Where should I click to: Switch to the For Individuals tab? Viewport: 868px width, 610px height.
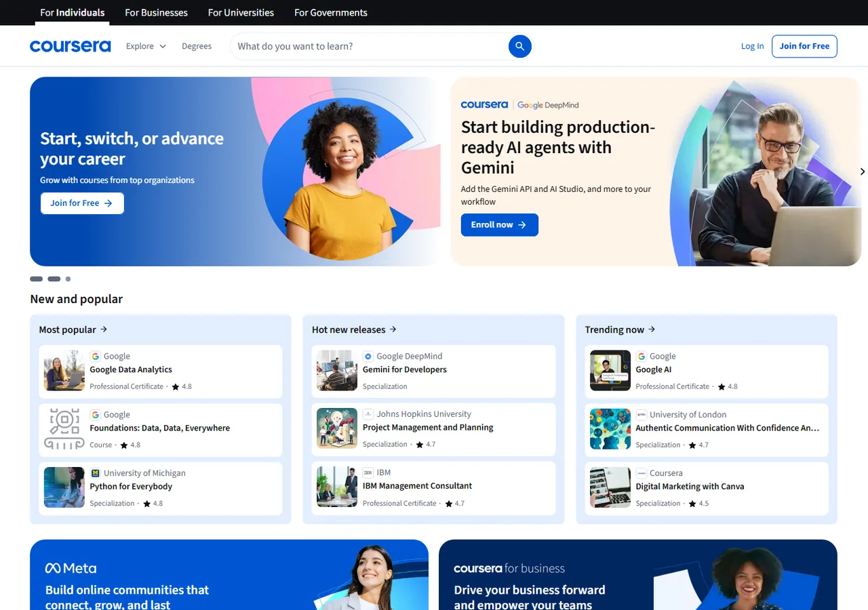click(x=73, y=12)
